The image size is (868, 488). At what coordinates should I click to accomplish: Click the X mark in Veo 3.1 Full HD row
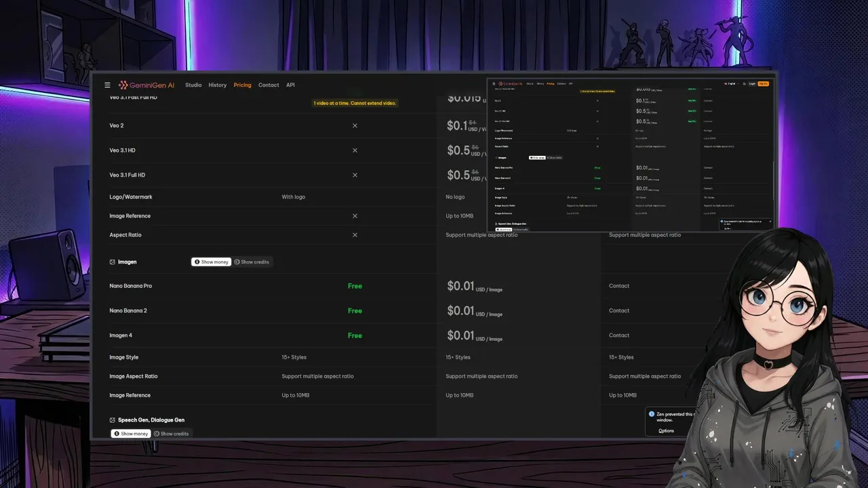(x=355, y=175)
